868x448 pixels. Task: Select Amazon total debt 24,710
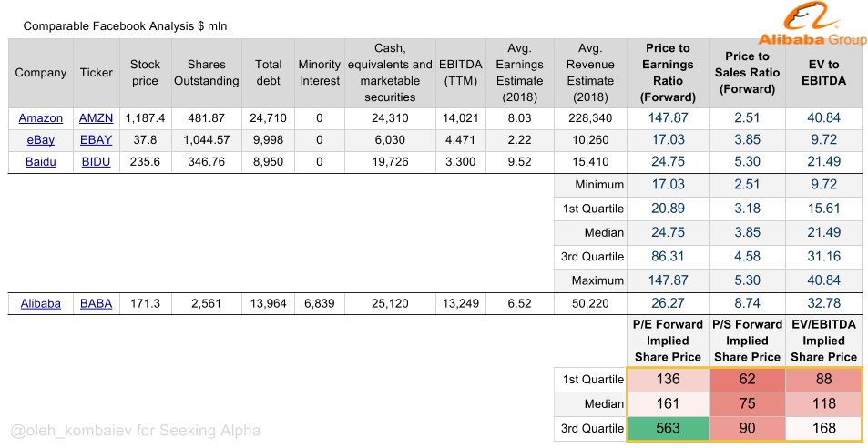[x=268, y=118]
